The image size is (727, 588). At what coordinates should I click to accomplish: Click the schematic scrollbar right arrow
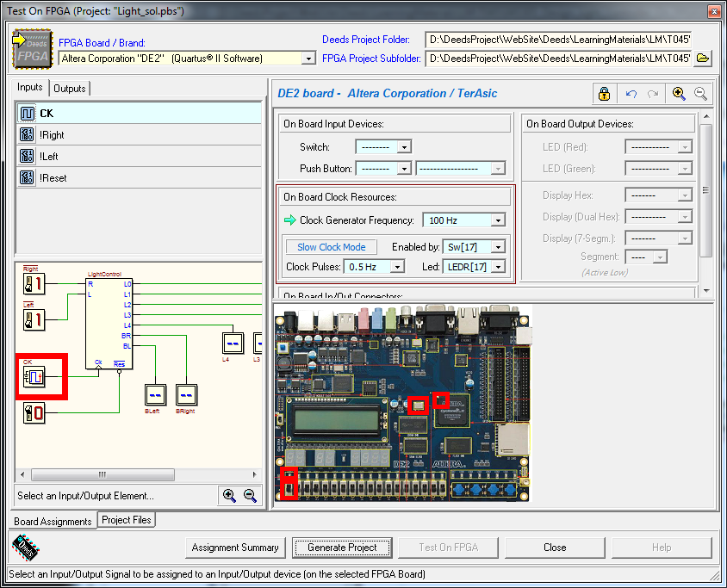255,474
